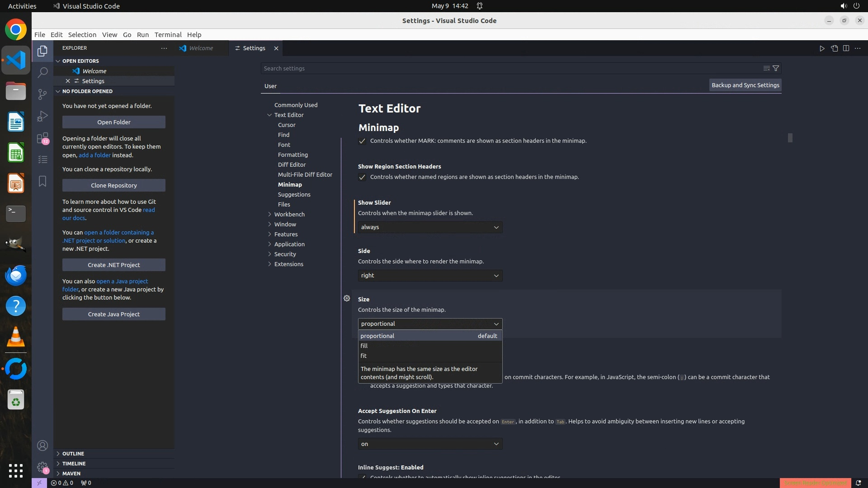Open the Extensions view icon

point(42,138)
